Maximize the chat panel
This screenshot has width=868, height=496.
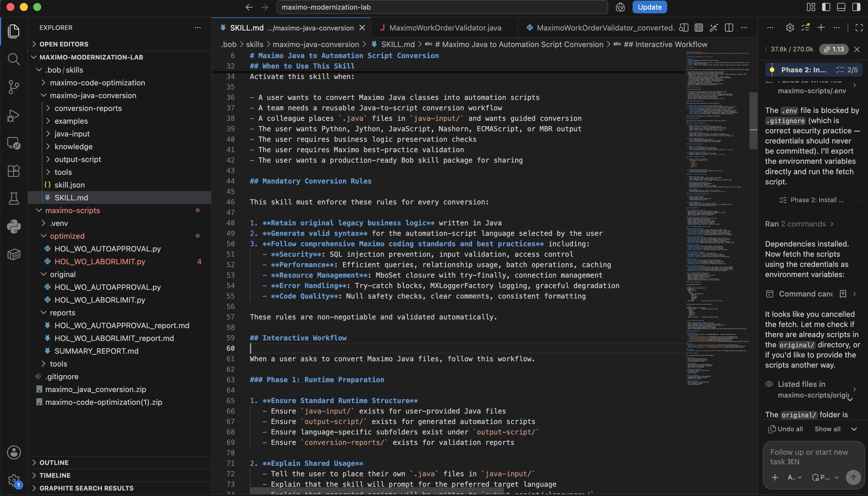[x=859, y=28]
